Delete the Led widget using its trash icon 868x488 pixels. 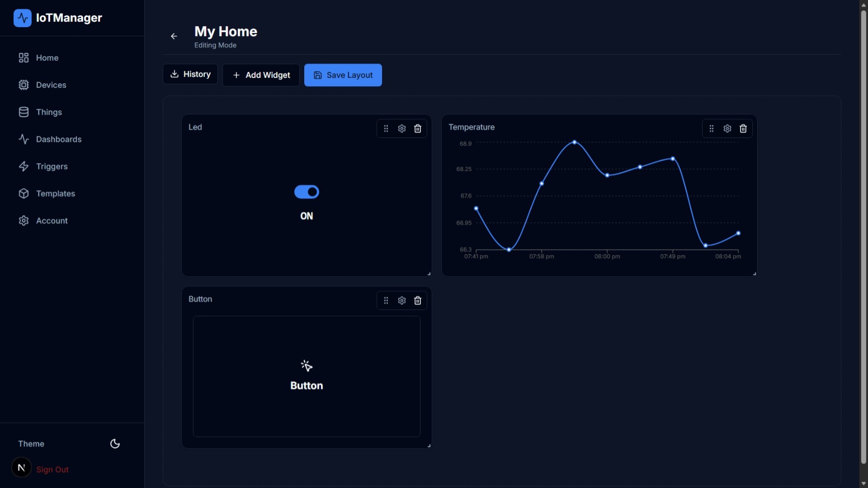coord(418,128)
